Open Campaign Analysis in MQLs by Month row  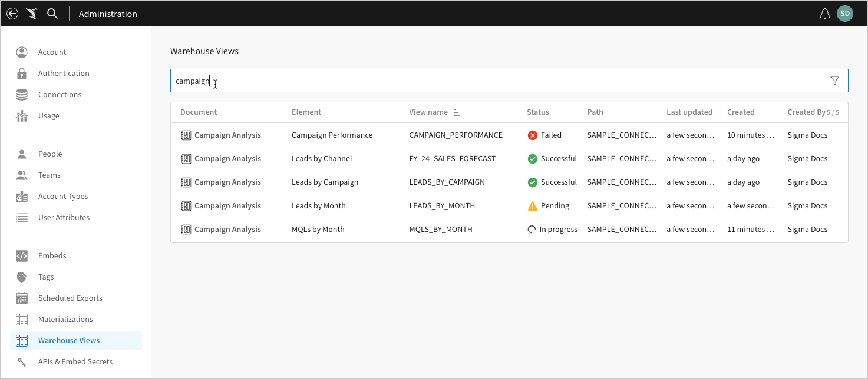(x=227, y=230)
